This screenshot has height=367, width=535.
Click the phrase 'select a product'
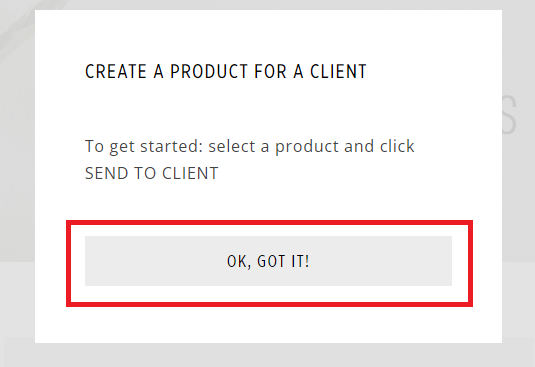[x=273, y=147]
